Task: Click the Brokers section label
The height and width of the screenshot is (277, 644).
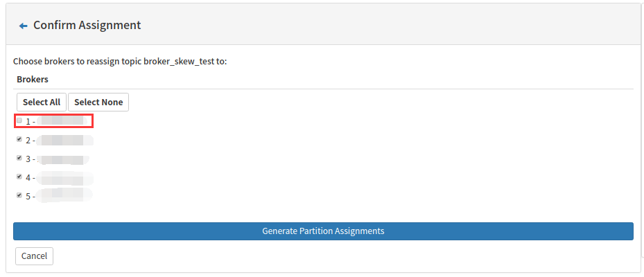Action: (33, 79)
